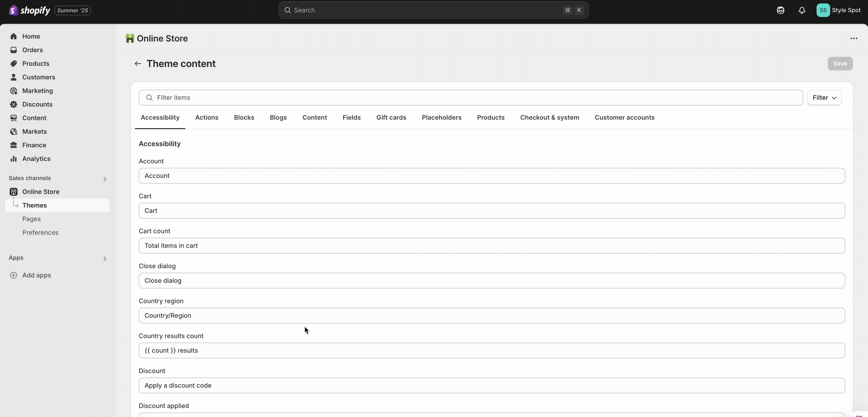Click the Filter items search field
Viewport: 868px width, 417px height.
[x=470, y=97]
